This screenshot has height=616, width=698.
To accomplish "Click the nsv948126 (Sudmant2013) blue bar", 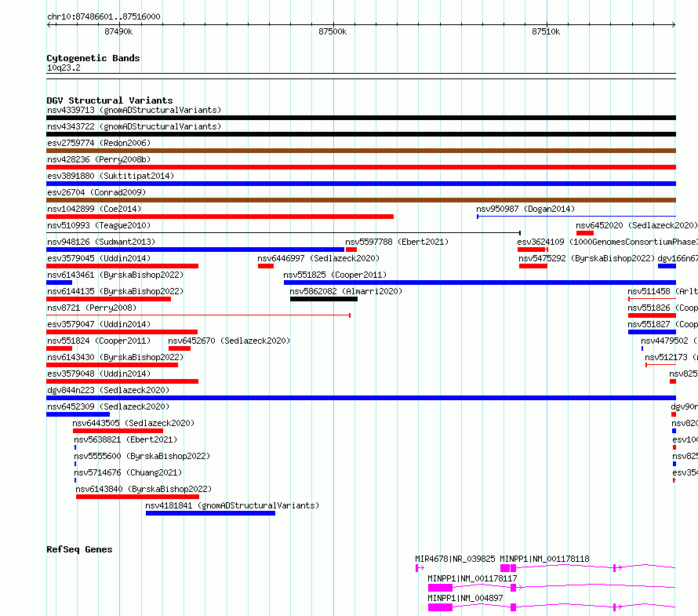I will pos(195,250).
